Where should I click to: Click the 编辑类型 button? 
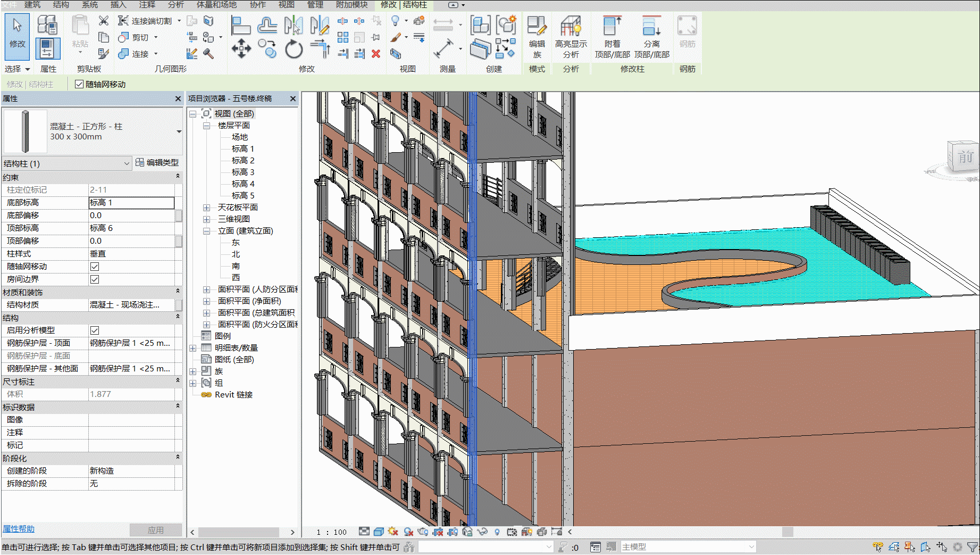point(157,163)
